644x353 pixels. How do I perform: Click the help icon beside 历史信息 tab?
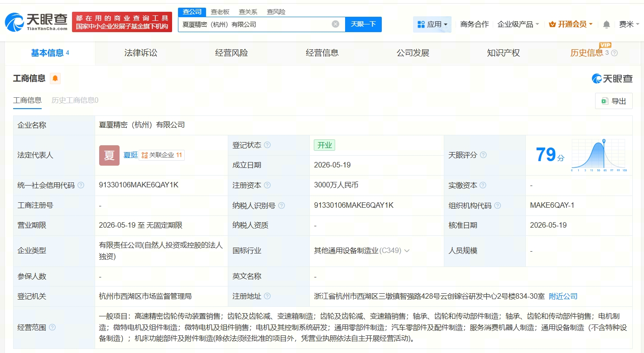(x=614, y=53)
